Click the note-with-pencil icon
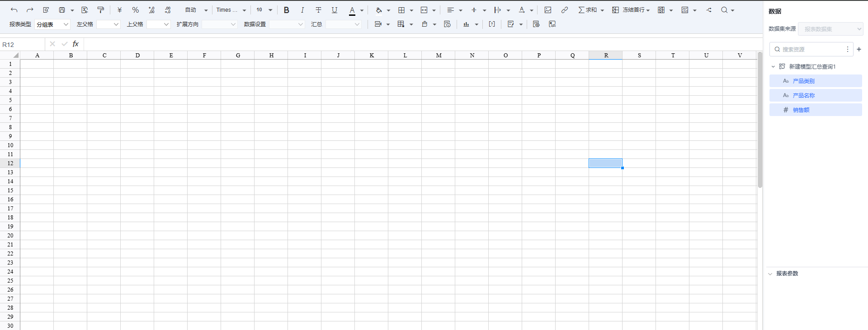 pyautogui.click(x=511, y=24)
